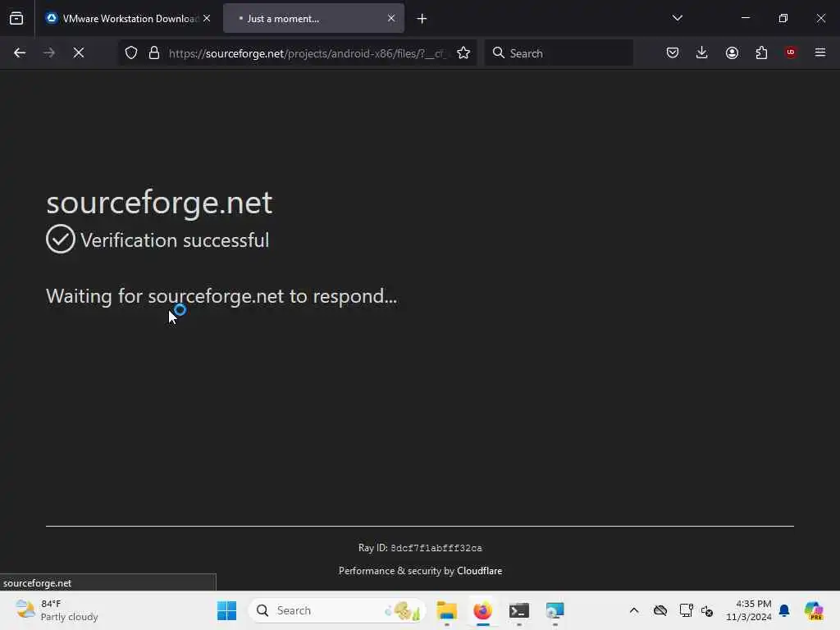Close the 'Just a moment...' tab

[x=391, y=18]
